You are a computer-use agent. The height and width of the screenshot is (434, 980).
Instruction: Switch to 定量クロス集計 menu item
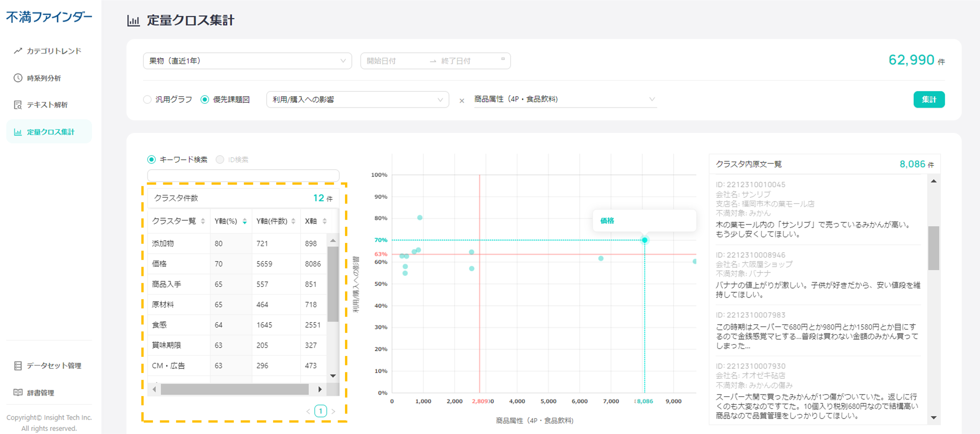point(50,132)
